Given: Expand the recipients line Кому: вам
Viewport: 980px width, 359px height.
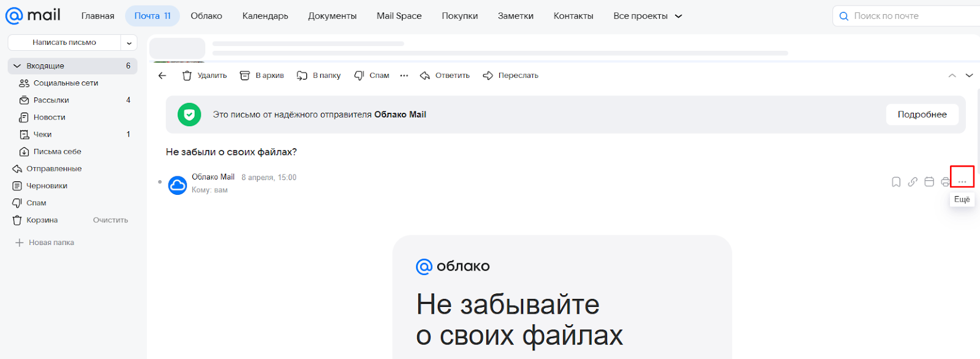Looking at the screenshot, I should [x=209, y=190].
